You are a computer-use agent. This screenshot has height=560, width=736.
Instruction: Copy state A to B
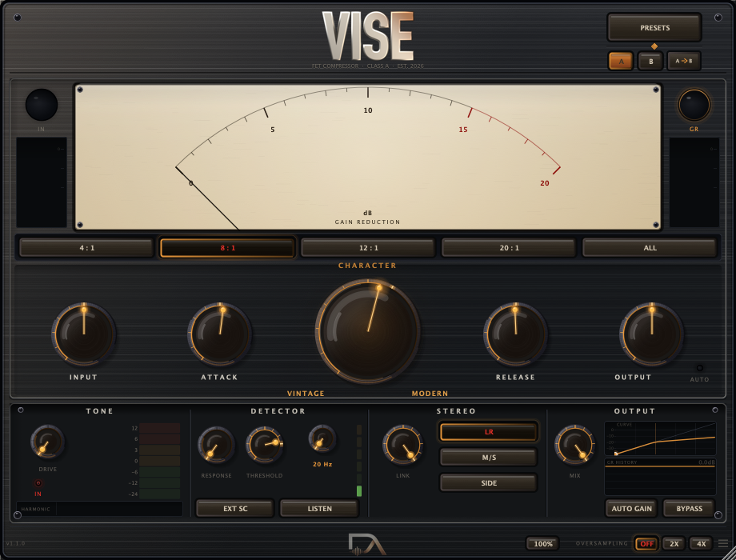coord(684,61)
